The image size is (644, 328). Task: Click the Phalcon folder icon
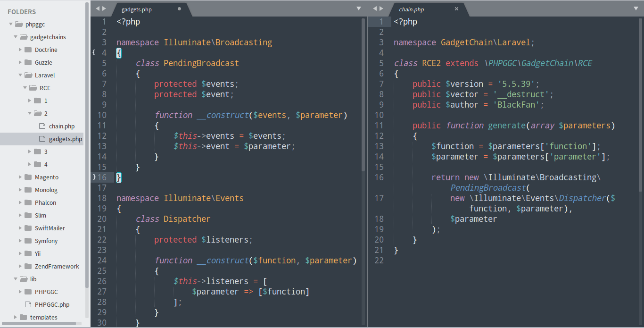(28, 202)
